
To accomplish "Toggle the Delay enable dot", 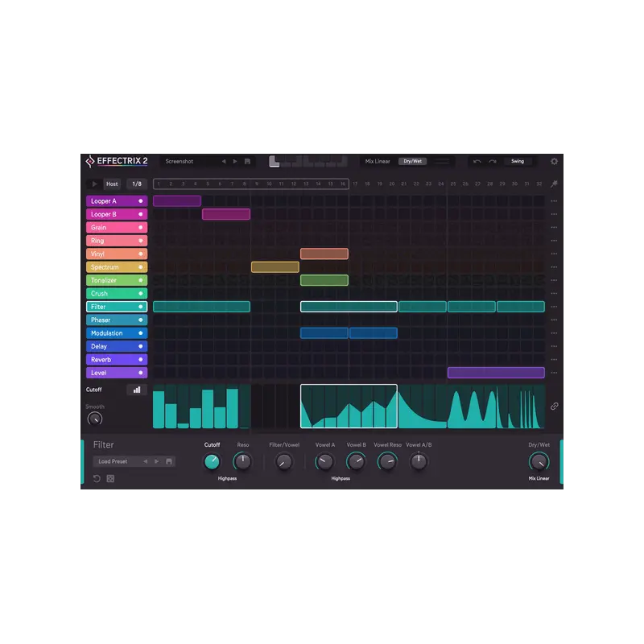I will (x=140, y=346).
